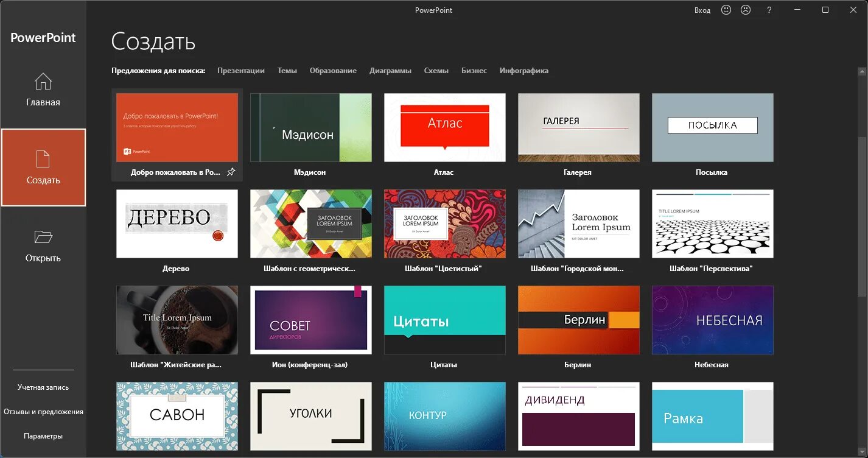Choose the Цветистый floral template
Screen dimensions: 868x458
445,224
